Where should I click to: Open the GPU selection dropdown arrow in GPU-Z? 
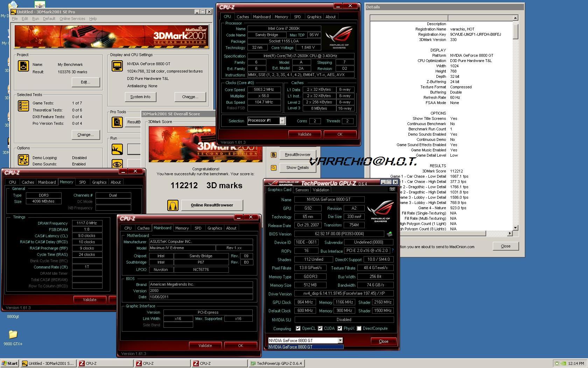(x=340, y=341)
